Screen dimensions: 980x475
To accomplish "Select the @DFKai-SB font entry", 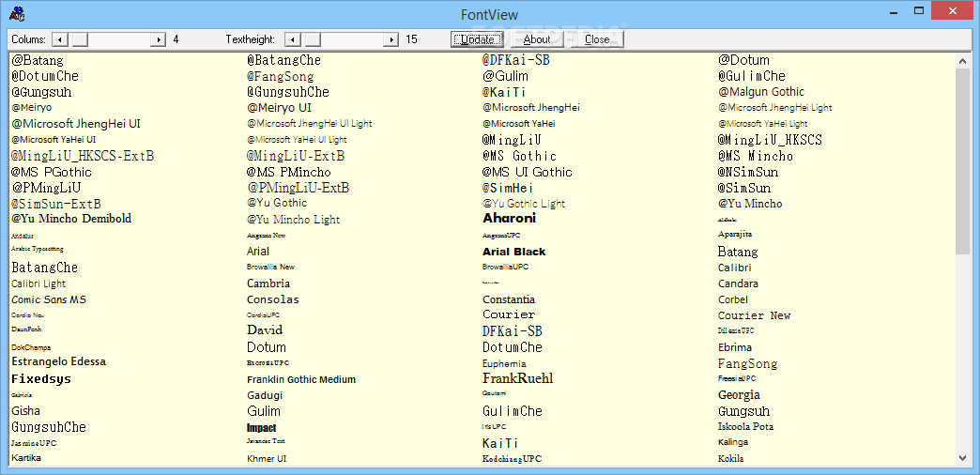I will (516, 61).
